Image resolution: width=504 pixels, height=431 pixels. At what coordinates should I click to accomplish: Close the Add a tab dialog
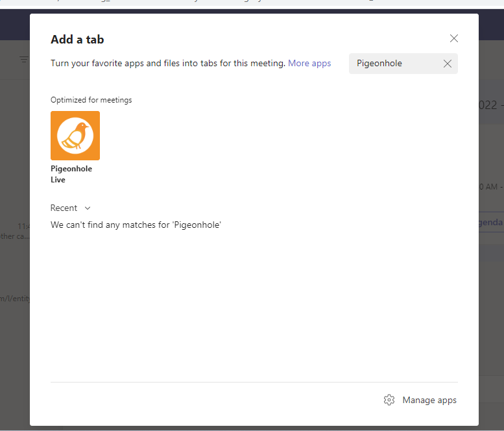click(x=454, y=39)
